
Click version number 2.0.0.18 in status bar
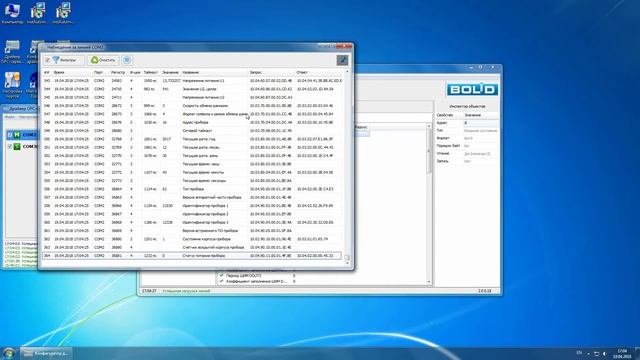tap(484, 291)
